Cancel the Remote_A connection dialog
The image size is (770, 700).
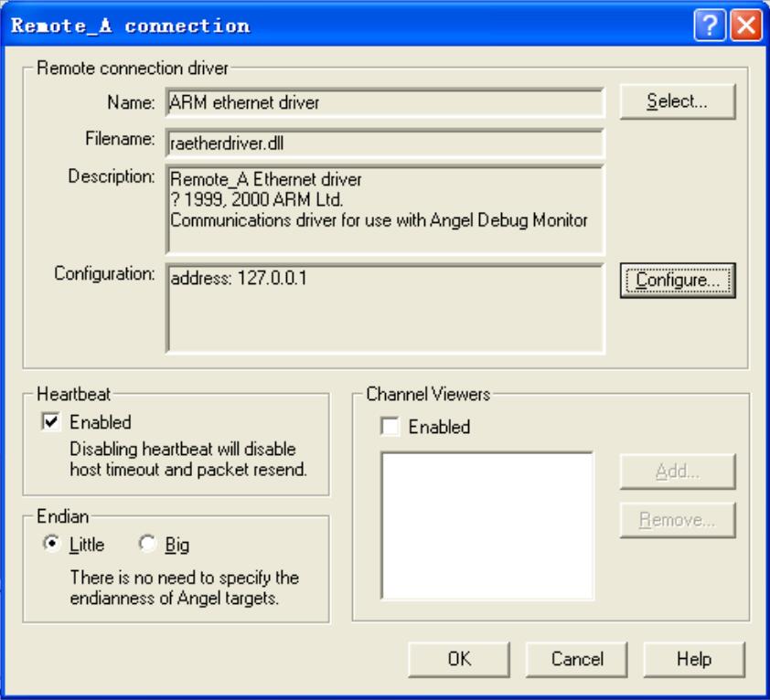[576, 659]
